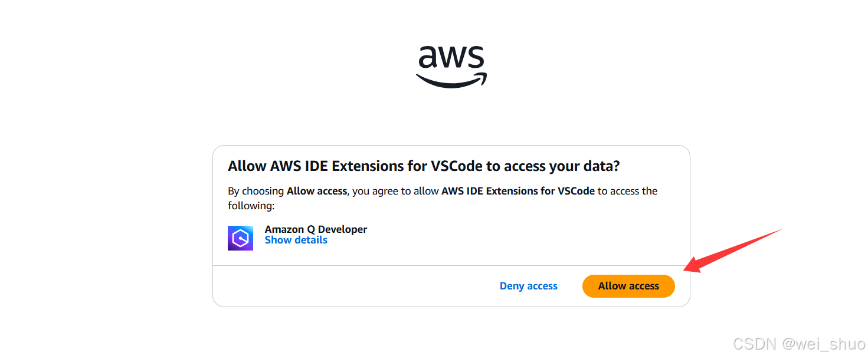
Task: Click the word 'following:' in the description
Action: [251, 206]
